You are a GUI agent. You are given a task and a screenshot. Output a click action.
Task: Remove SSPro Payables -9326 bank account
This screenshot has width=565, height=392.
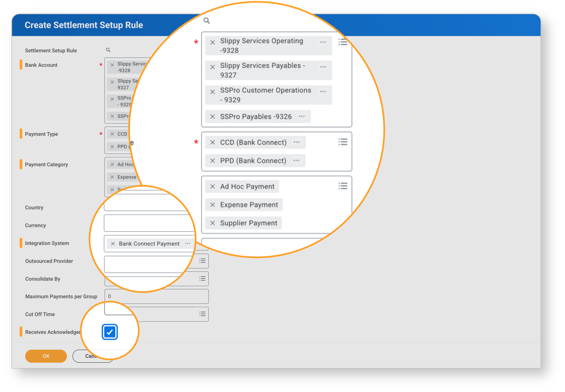213,117
